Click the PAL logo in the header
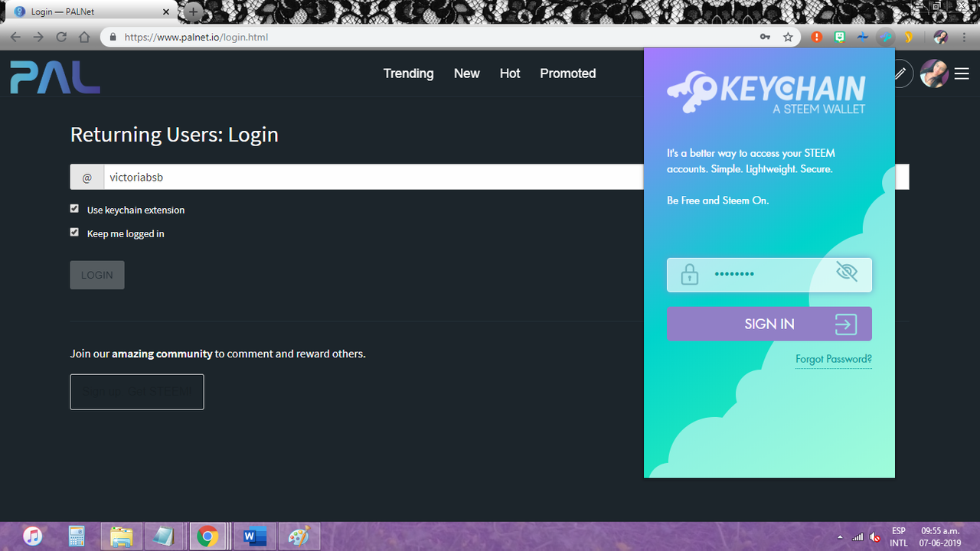 click(x=54, y=77)
